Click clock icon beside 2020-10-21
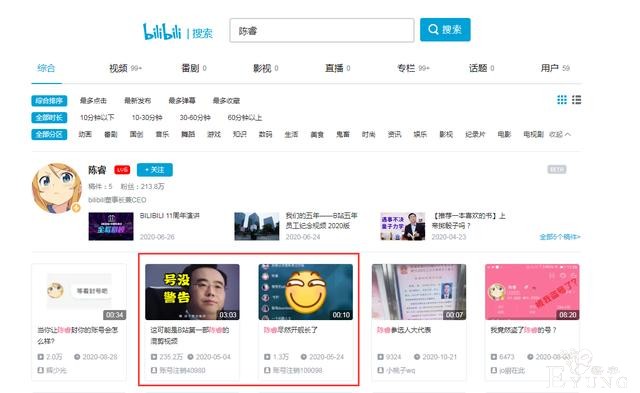This screenshot has width=640, height=393. (417, 357)
